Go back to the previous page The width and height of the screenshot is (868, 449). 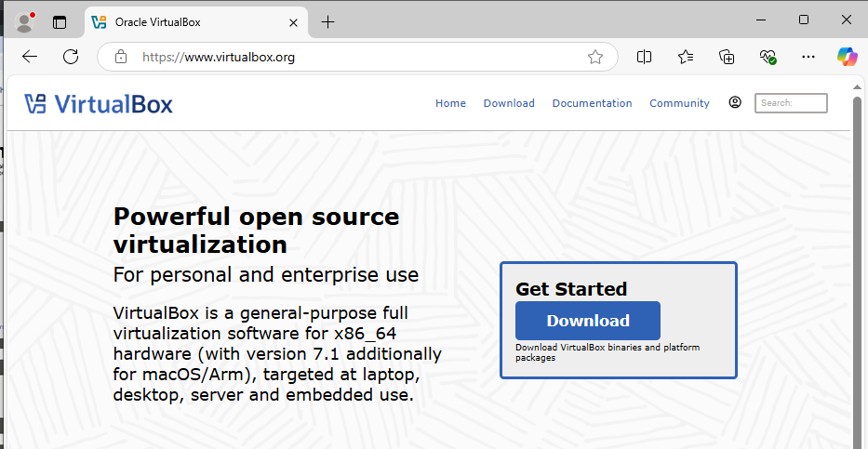coord(30,57)
